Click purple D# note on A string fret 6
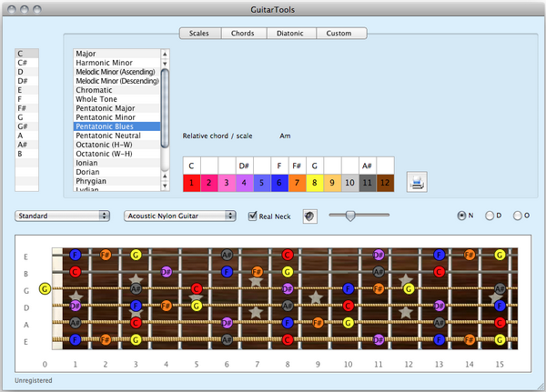The height and width of the screenshot is (392, 546). click(x=227, y=323)
